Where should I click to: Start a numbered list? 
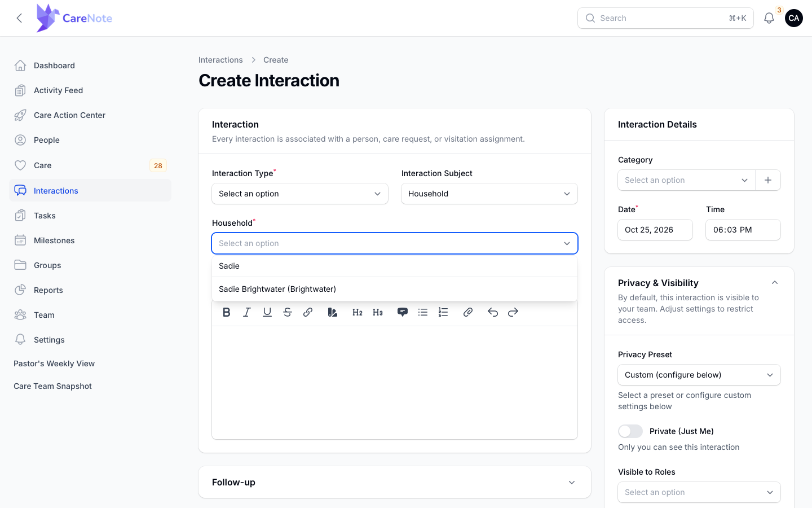tap(443, 312)
